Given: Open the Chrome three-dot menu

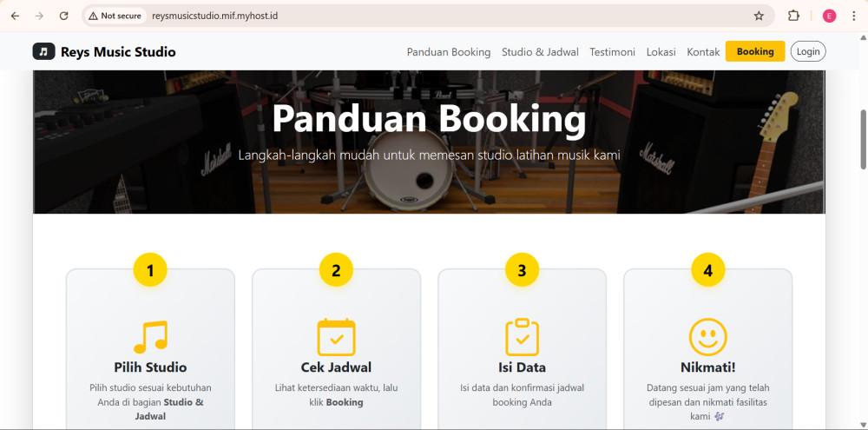Looking at the screenshot, I should pyautogui.click(x=854, y=16).
